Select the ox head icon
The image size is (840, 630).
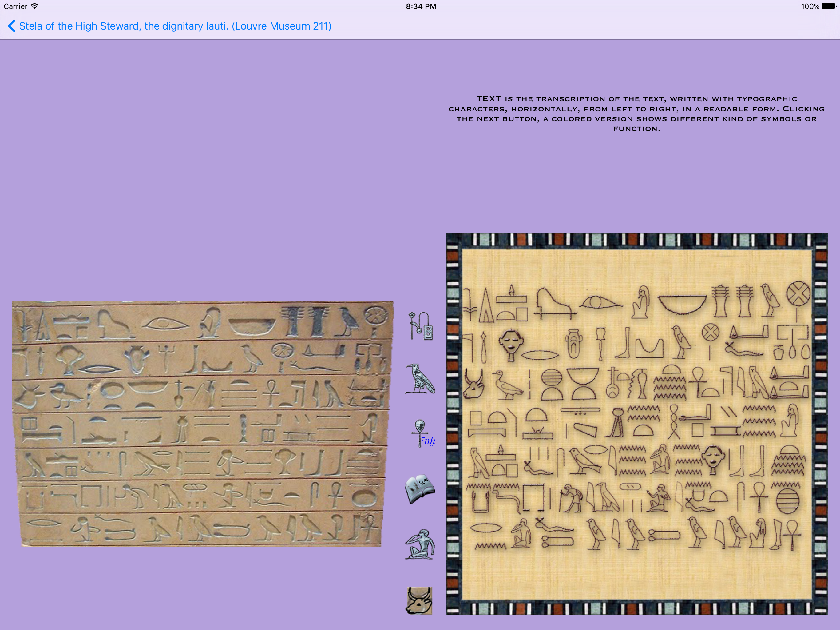[x=419, y=600]
